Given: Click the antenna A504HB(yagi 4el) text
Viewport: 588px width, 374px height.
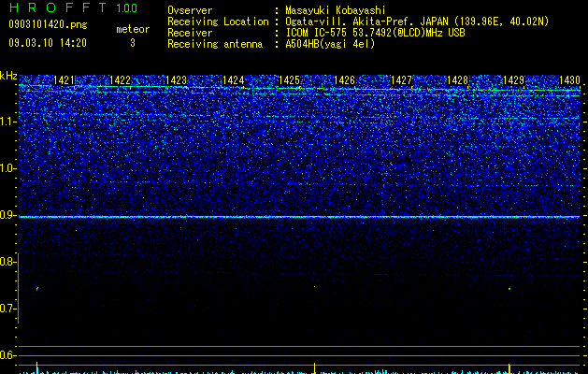Looking at the screenshot, I should tap(330, 44).
